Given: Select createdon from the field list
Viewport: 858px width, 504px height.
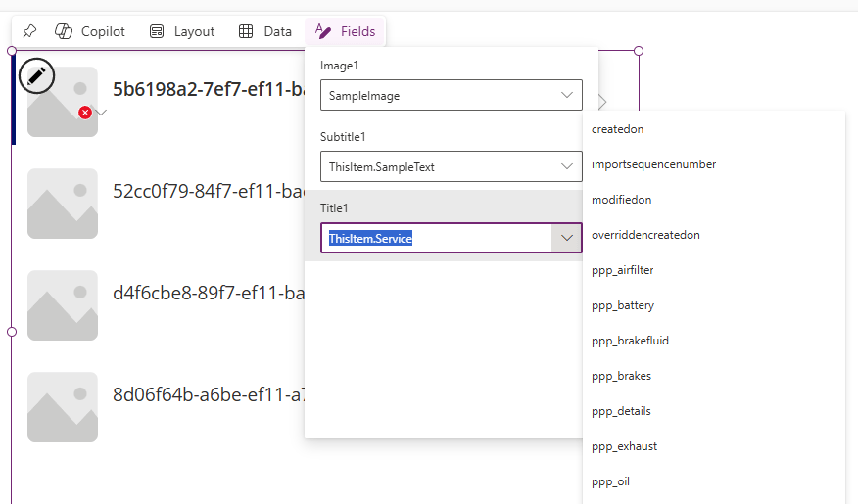Looking at the screenshot, I should 617,129.
